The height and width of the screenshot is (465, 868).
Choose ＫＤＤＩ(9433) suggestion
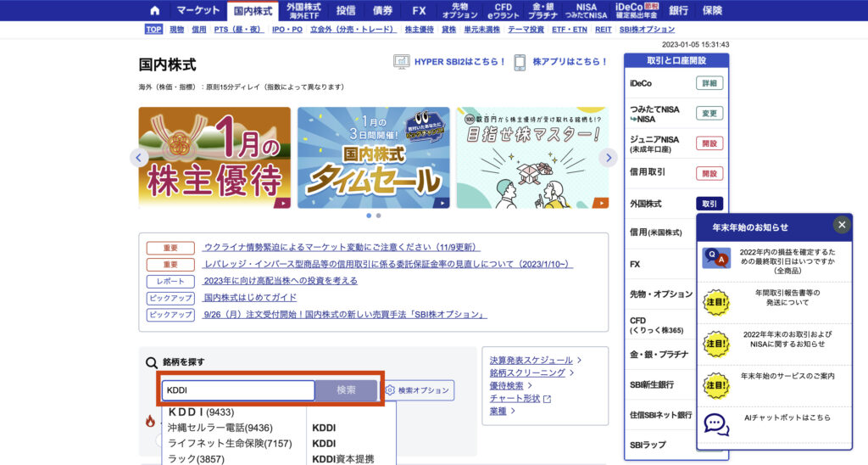pyautogui.click(x=201, y=412)
